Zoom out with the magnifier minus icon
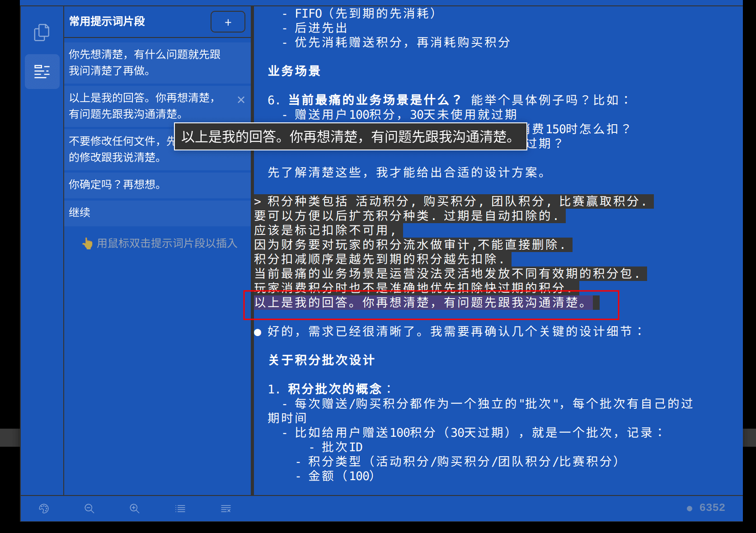Screen dimensions: 756x533 coord(89,509)
